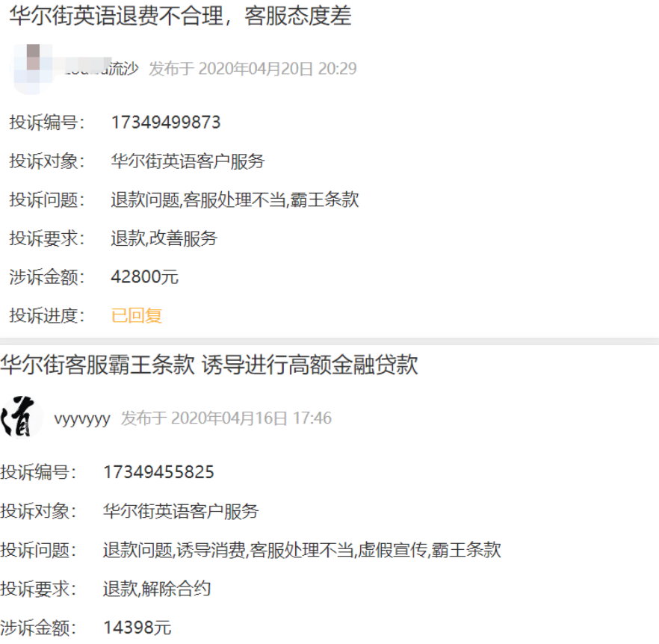Screen dimensions: 659x644
Task: Open the calligraphy avatar of user vyyvyyy
Action: click(x=21, y=418)
